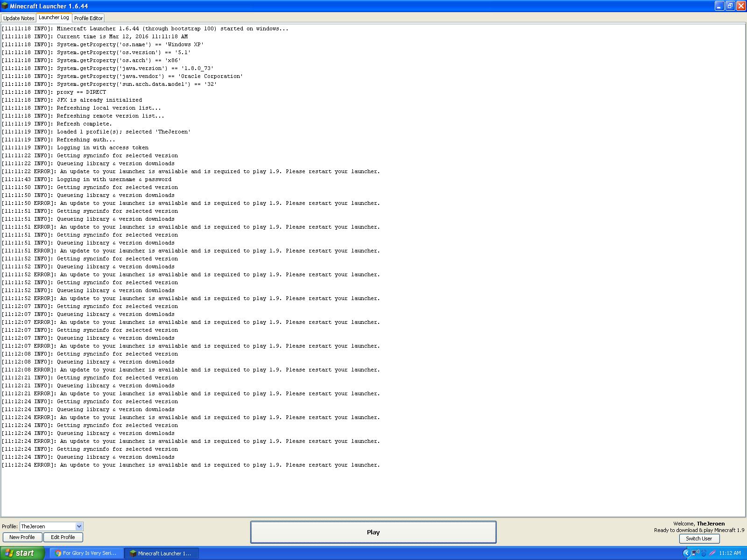Minimize the Minecraft Launcher window
The width and height of the screenshot is (747, 560).
point(719,6)
